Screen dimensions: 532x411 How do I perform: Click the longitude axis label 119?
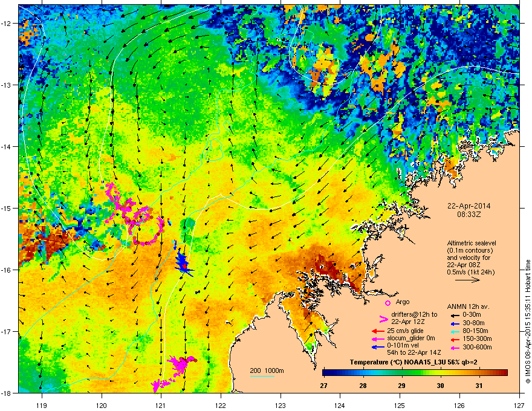[42, 405]
